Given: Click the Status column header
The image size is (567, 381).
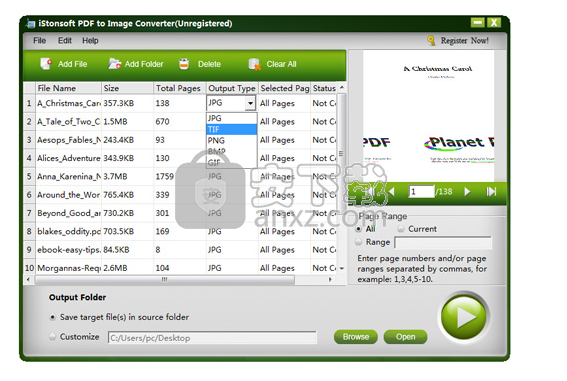Looking at the screenshot, I should tap(324, 88).
